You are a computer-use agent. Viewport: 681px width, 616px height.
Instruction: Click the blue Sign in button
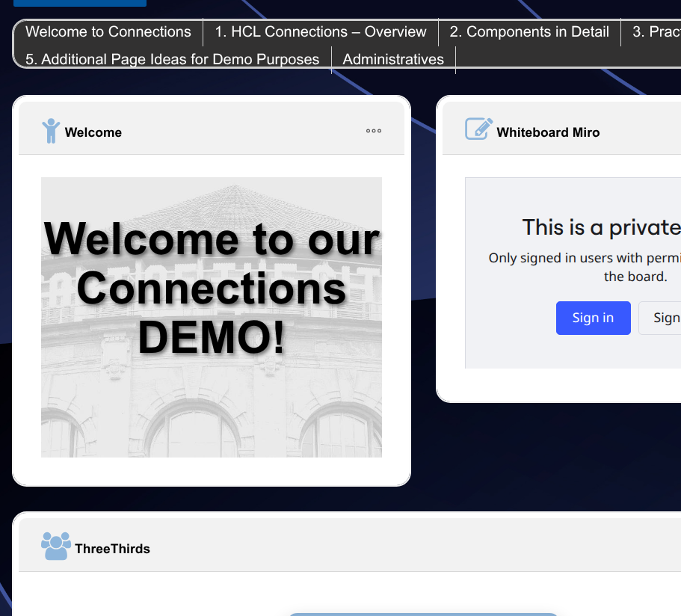coord(594,318)
